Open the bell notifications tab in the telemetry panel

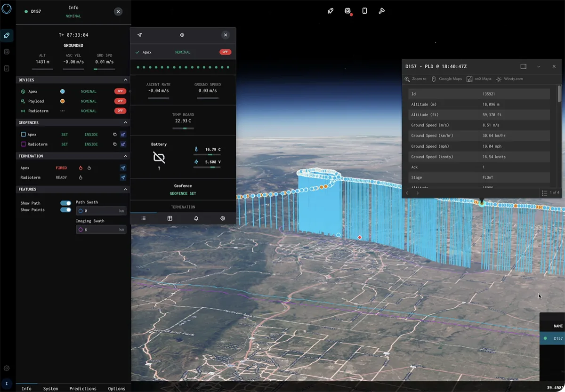[196, 218]
